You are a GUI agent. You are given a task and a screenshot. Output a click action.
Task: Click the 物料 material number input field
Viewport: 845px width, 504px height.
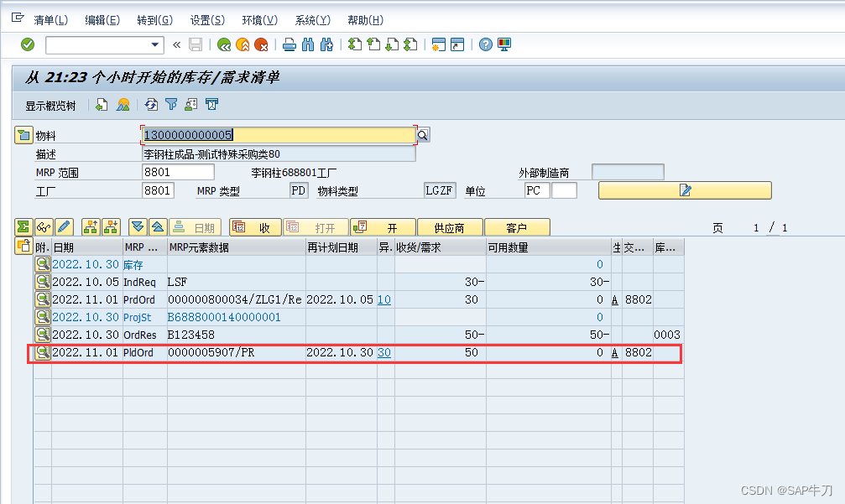tap(279, 135)
